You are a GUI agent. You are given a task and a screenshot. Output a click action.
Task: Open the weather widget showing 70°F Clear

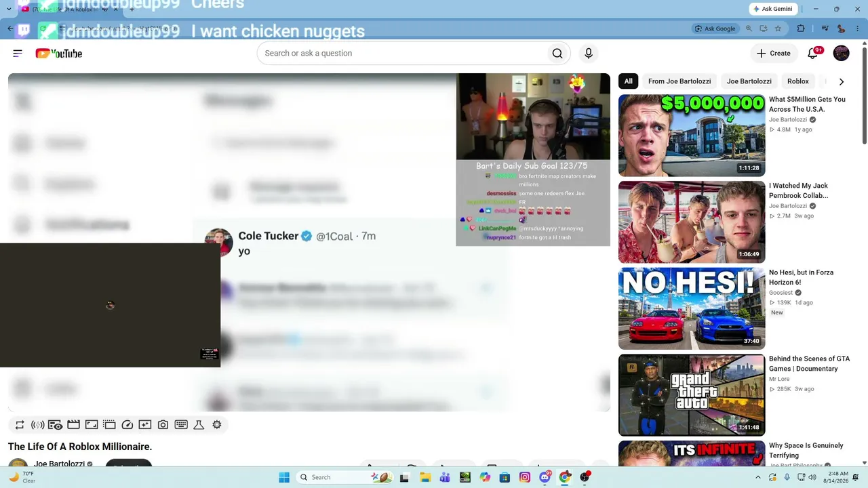pos(22,477)
